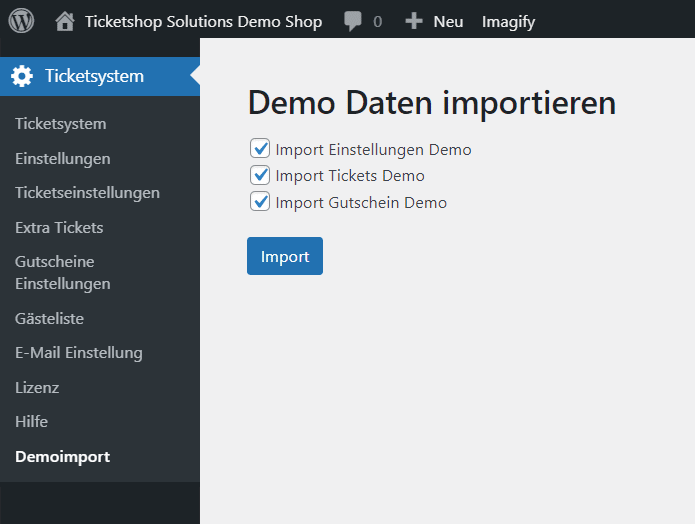Click the blue Import button
The height and width of the screenshot is (524, 695).
(285, 256)
